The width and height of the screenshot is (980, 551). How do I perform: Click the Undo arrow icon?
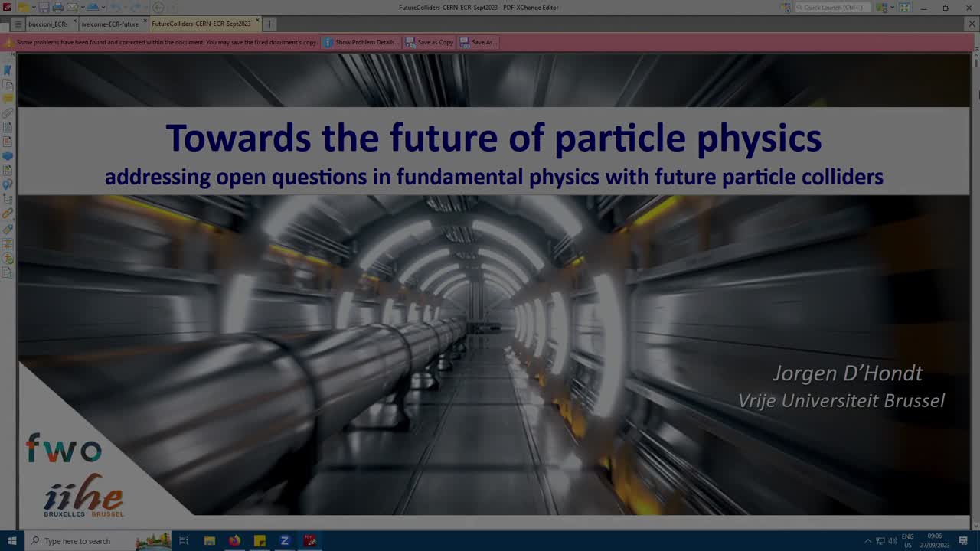click(x=116, y=8)
